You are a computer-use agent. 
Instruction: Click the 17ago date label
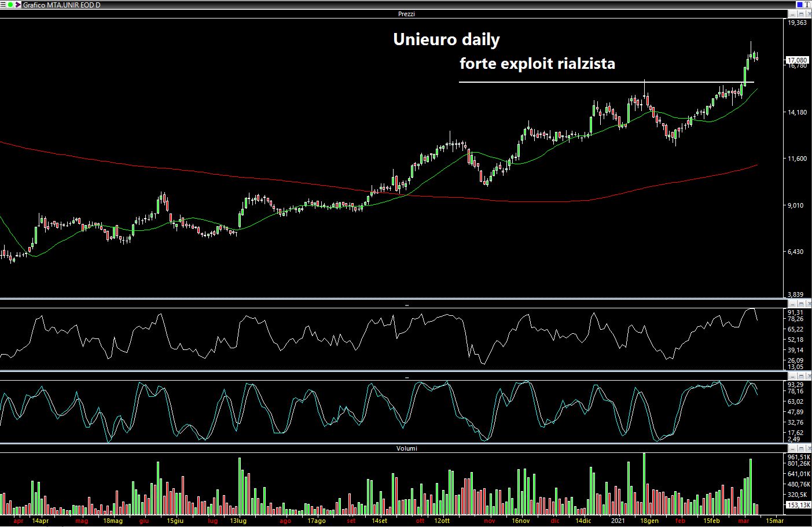(316, 521)
